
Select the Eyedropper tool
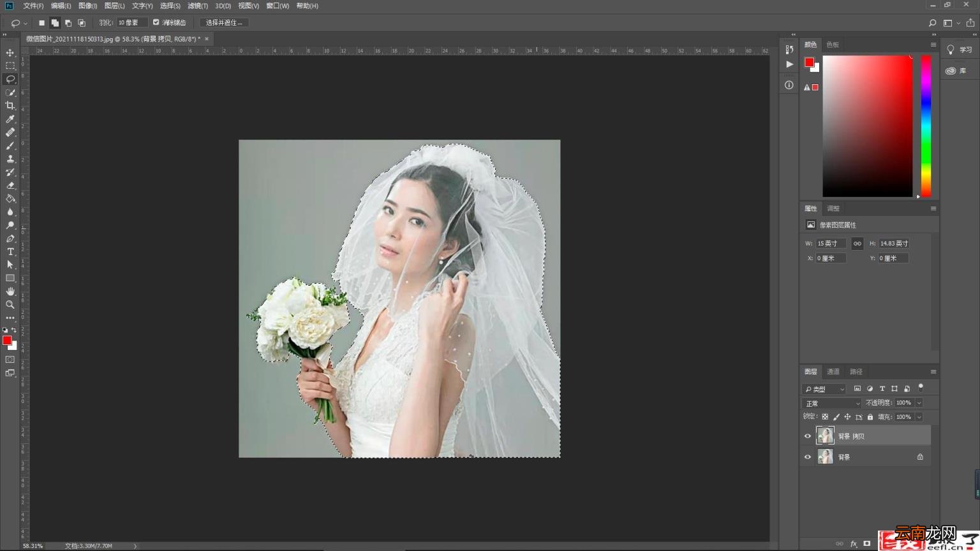10,119
